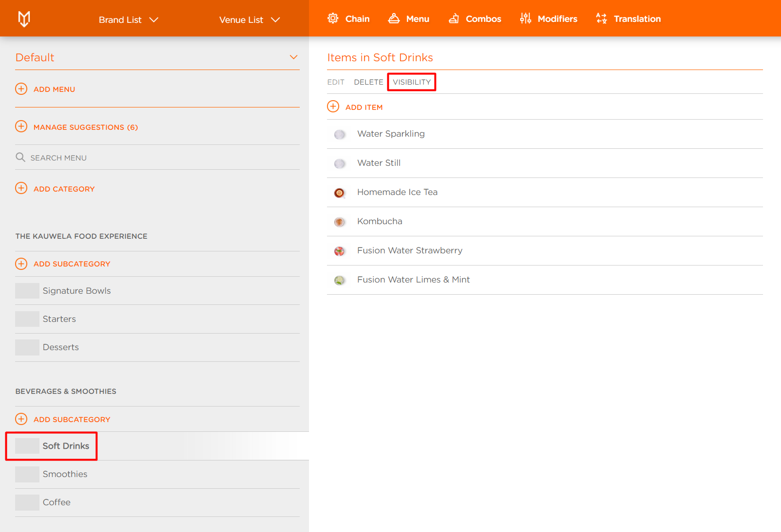Click the Starters image placeholder
The width and height of the screenshot is (781, 532).
(27, 319)
